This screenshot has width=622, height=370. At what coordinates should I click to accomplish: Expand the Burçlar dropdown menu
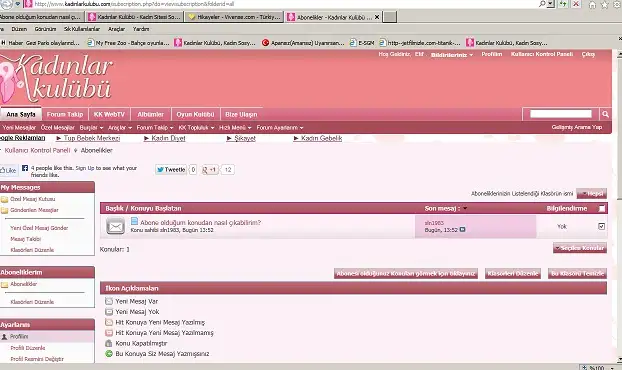tap(91, 128)
